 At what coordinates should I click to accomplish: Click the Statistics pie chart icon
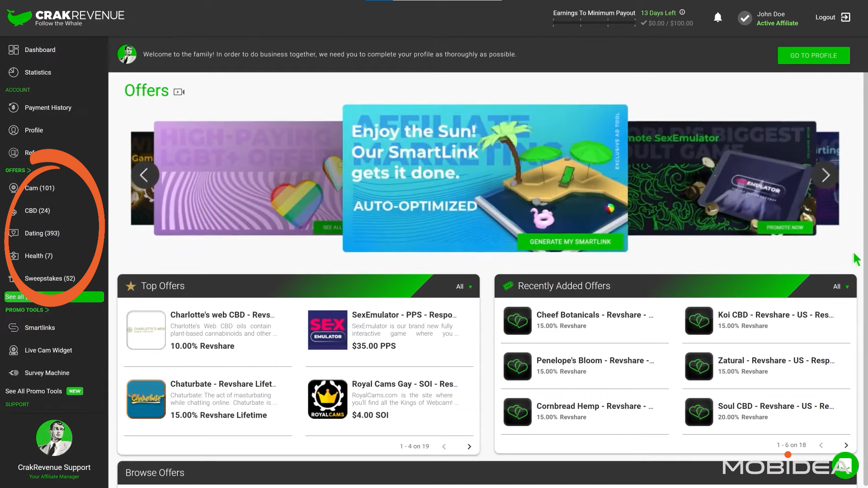coord(14,72)
